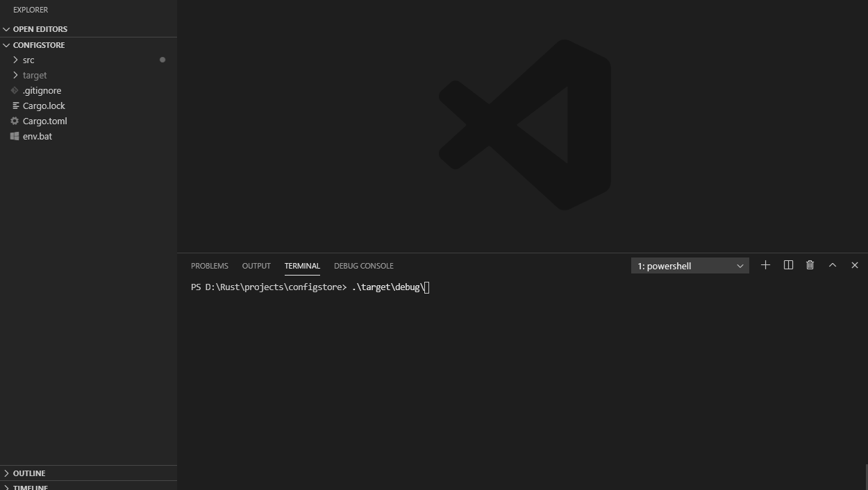The image size is (868, 490).
Task: Split the terminal panel
Action: coord(788,265)
